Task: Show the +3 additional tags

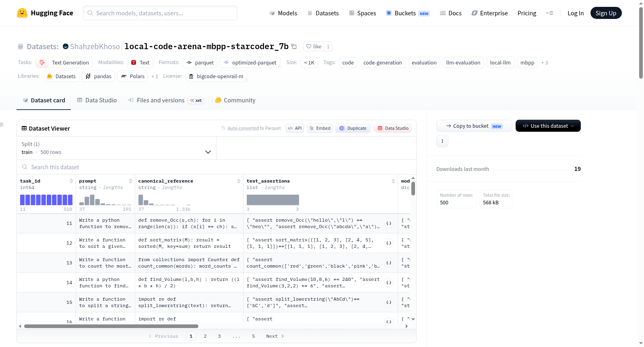Action: [x=544, y=62]
